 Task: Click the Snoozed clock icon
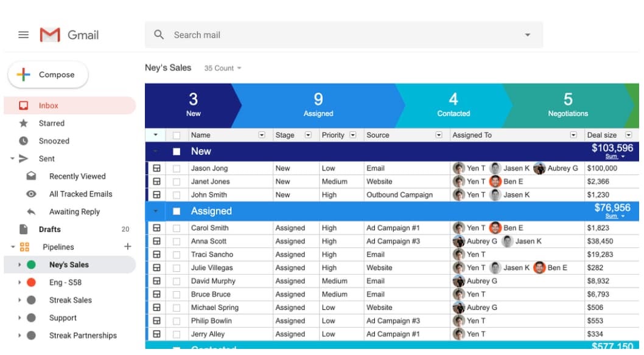[23, 140]
